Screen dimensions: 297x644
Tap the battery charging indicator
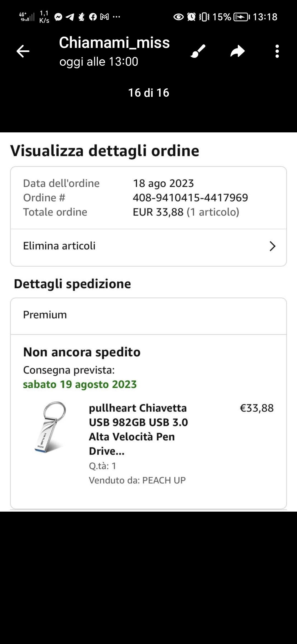click(x=241, y=17)
